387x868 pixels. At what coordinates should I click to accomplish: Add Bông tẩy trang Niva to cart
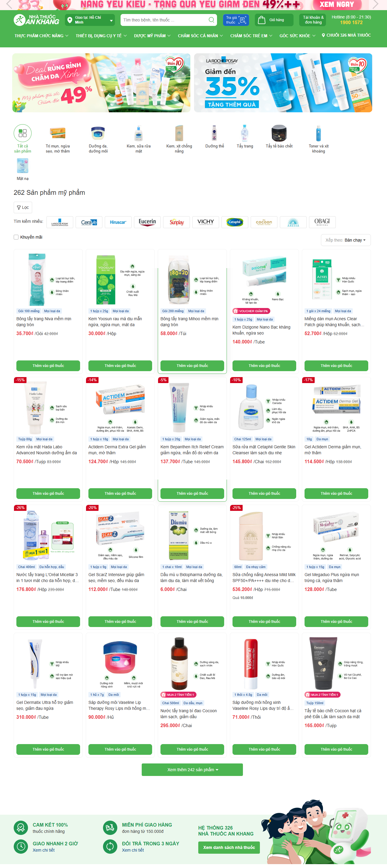[48, 365]
